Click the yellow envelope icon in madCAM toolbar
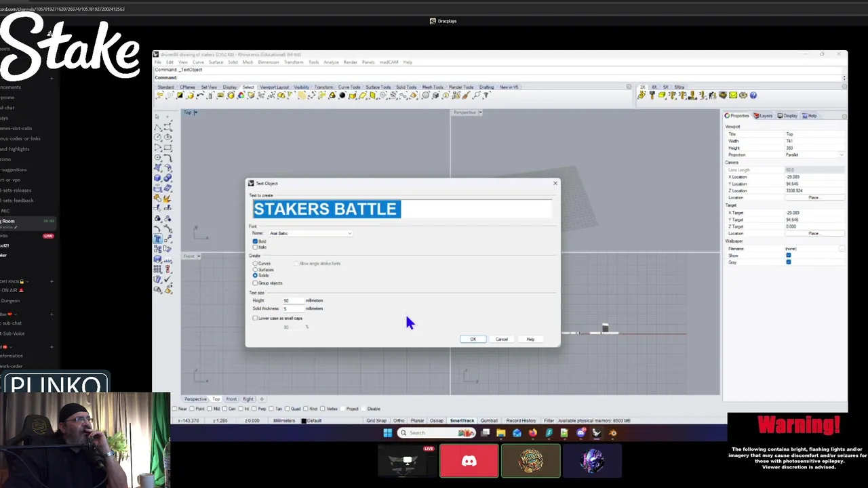 point(733,96)
